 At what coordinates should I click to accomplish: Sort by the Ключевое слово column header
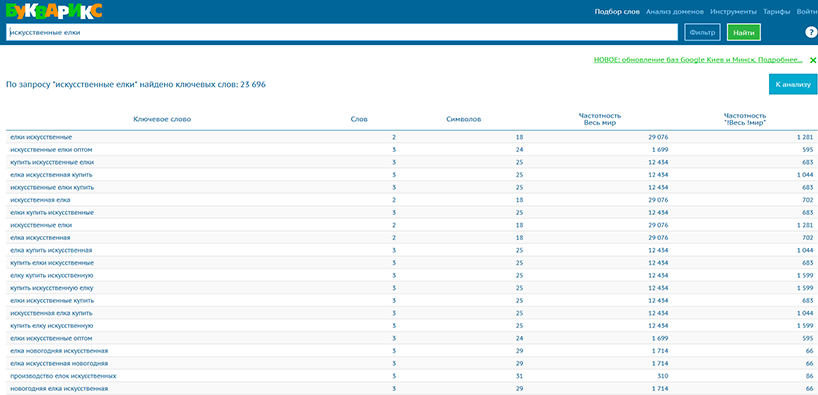162,119
